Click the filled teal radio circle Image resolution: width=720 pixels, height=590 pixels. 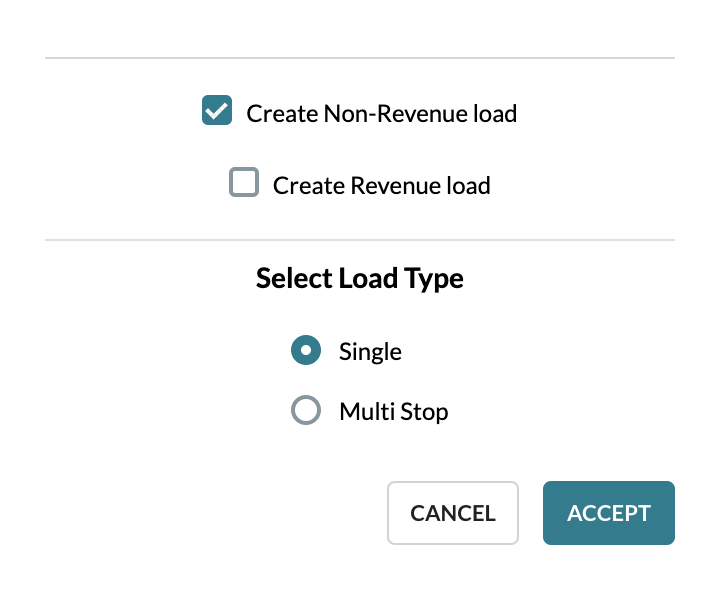(x=306, y=350)
